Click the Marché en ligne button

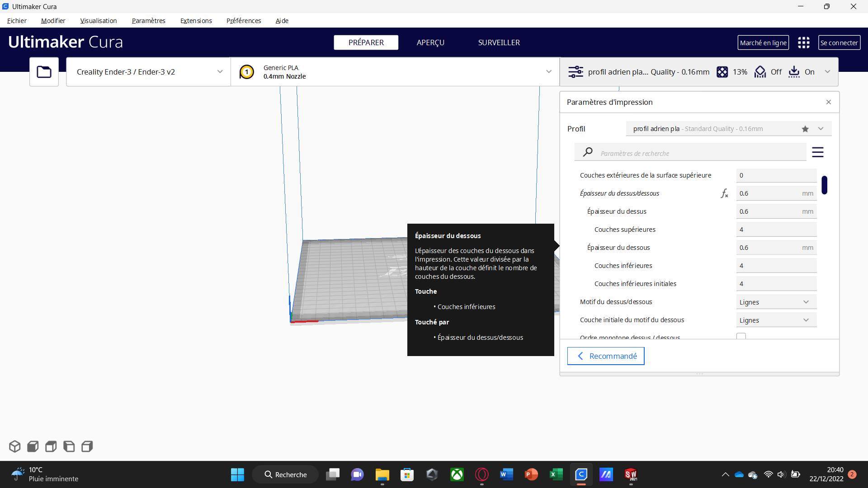[x=763, y=42]
